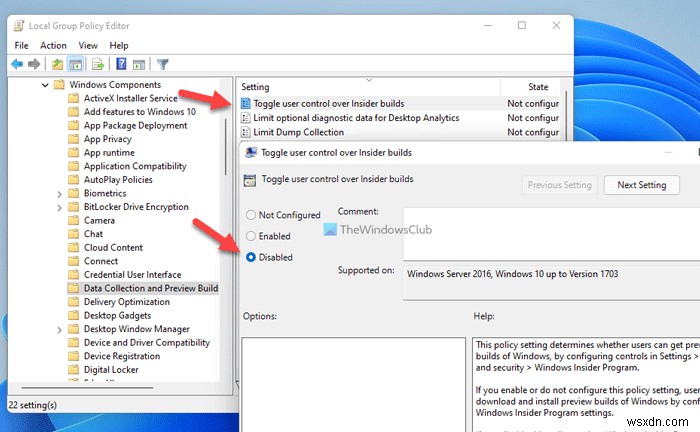
Task: Toggle the Show/Hide console tree icon
Action: tap(75, 64)
